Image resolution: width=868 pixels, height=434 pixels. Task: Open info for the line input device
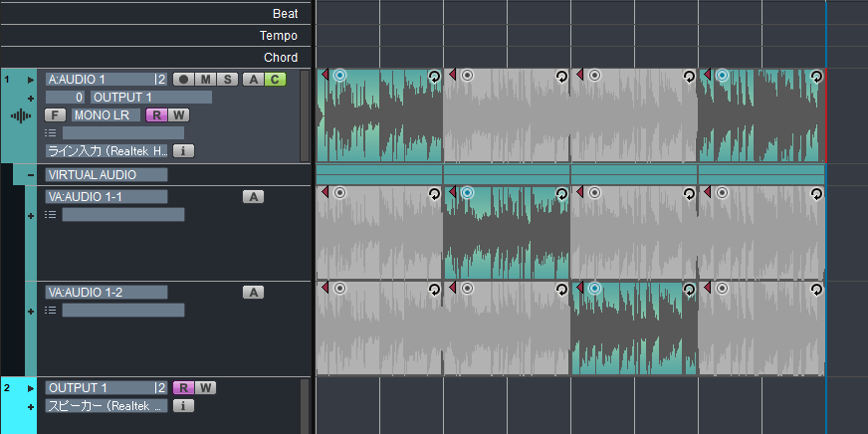click(x=183, y=151)
